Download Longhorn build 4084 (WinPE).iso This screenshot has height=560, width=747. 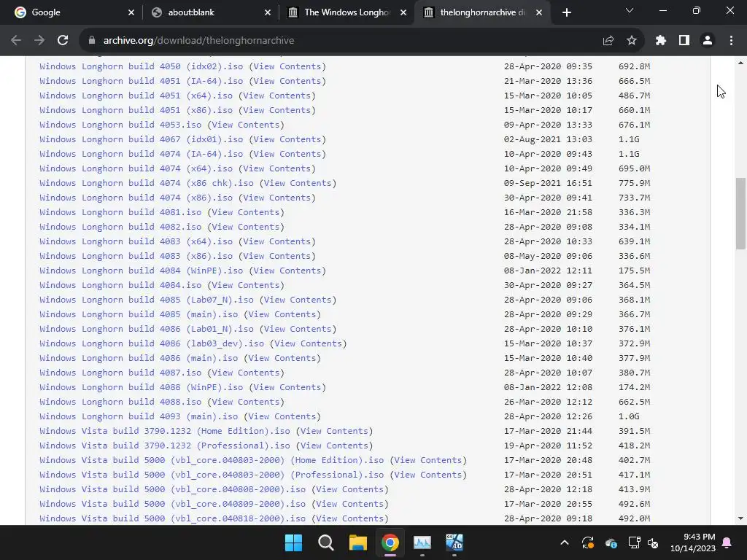tap(141, 271)
